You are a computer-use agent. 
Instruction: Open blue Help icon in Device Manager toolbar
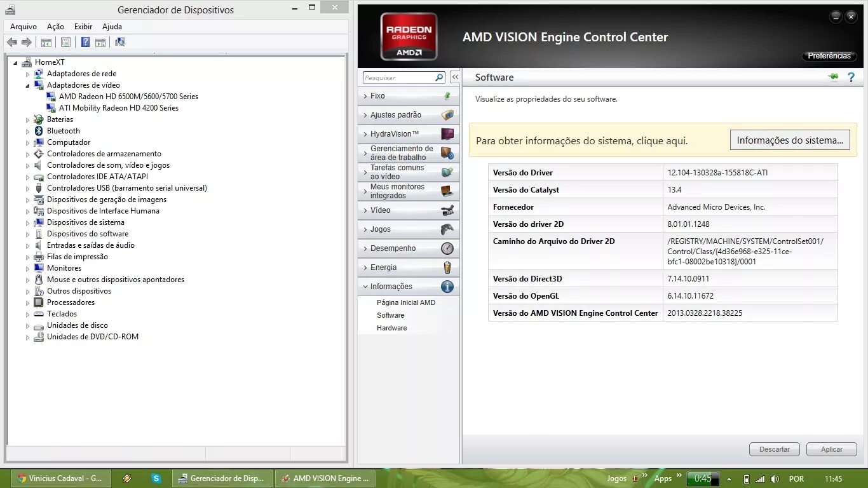[x=85, y=43]
